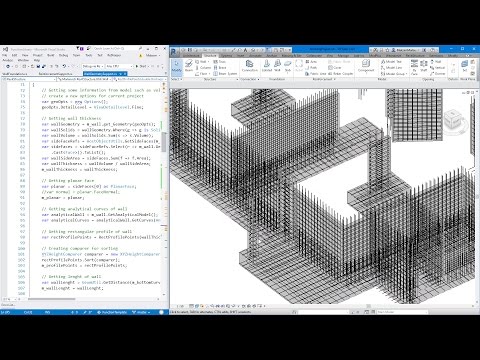Choose the Isolated foundation tool
Viewport: 480px width, 360px height.
(x=267, y=66)
